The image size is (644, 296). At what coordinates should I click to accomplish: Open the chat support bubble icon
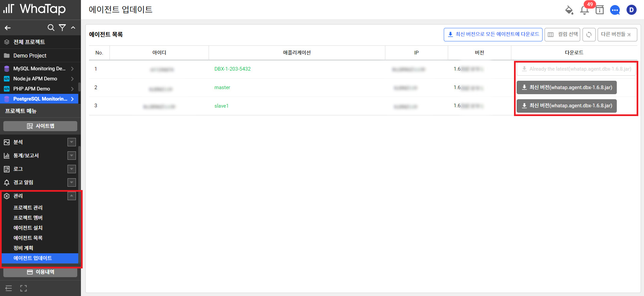(615, 10)
